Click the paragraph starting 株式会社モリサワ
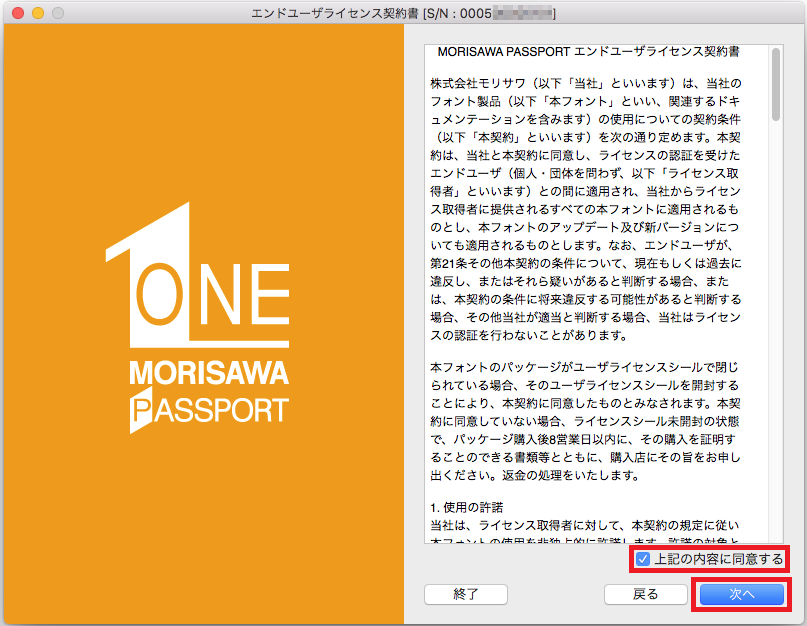 (x=586, y=210)
